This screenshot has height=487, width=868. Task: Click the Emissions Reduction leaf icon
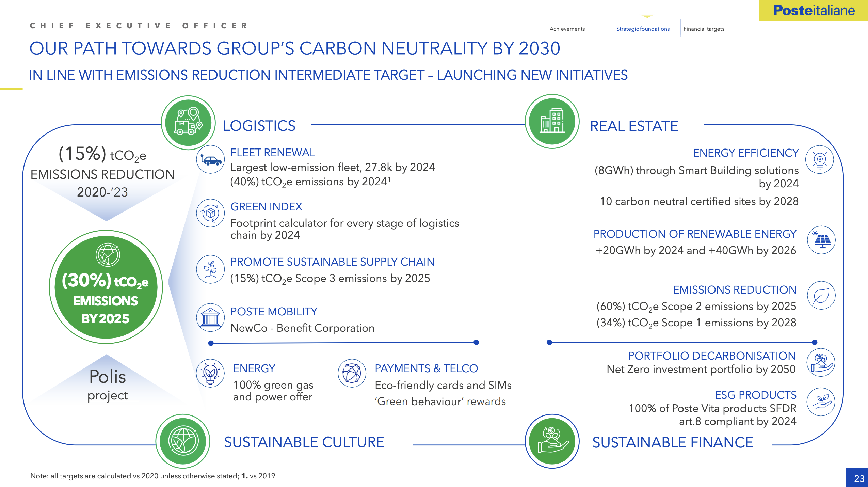click(x=821, y=295)
